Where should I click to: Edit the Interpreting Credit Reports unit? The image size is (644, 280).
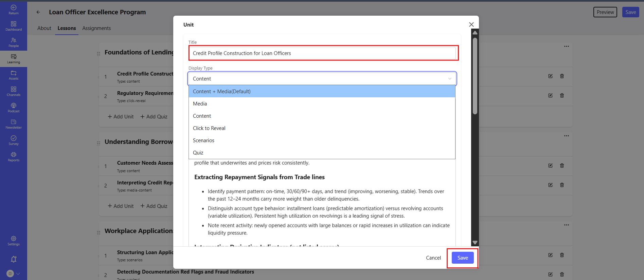550,185
